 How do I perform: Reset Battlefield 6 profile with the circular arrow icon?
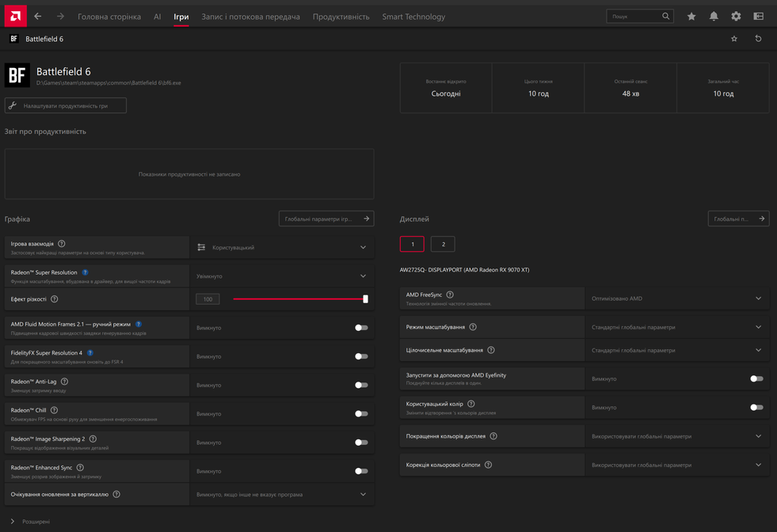coord(758,39)
